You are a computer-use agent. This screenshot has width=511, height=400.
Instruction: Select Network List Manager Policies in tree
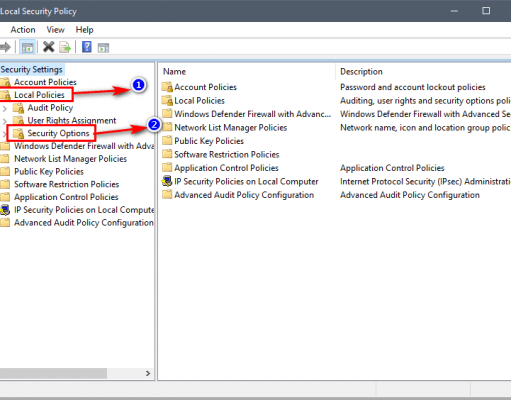tap(70, 159)
